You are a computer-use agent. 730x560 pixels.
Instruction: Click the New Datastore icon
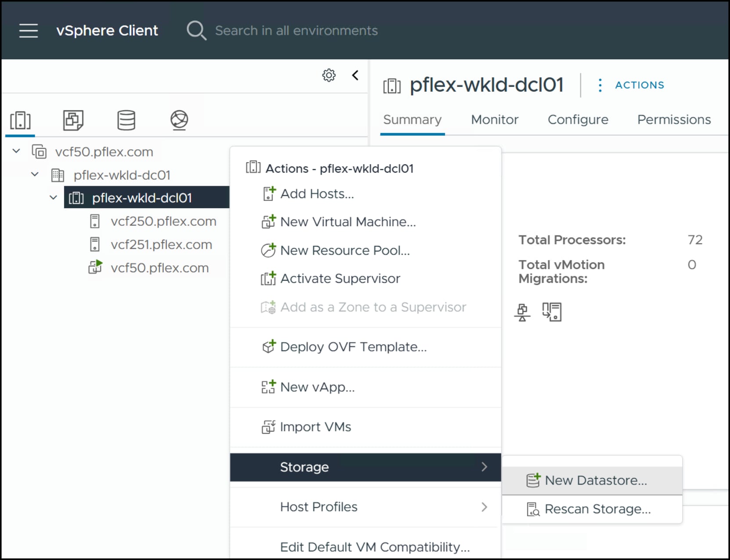pyautogui.click(x=533, y=480)
